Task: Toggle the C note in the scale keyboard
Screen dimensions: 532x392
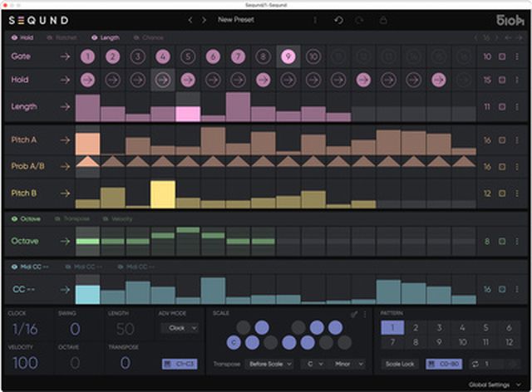Action: (233, 342)
